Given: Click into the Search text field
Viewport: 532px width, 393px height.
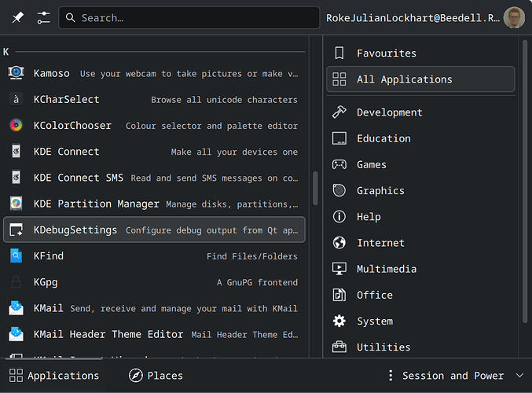Looking at the screenshot, I should (x=189, y=17).
